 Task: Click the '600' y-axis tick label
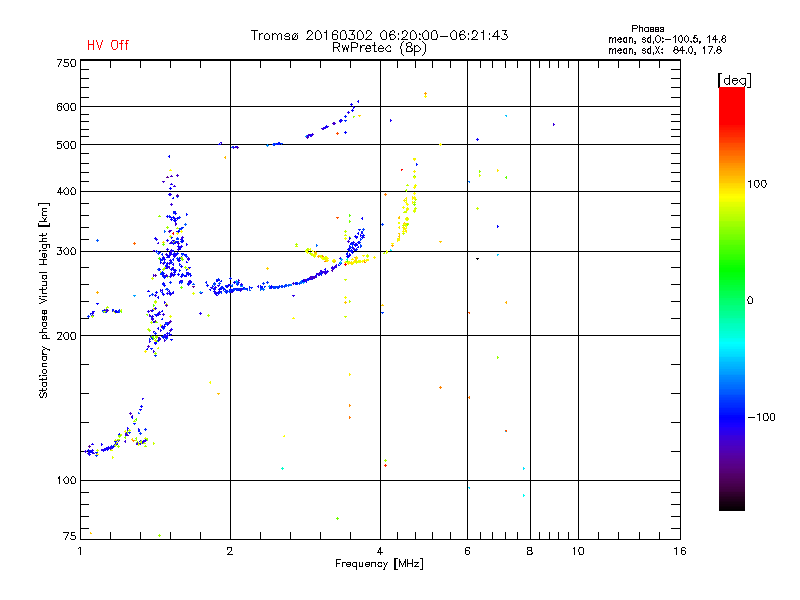click(66, 107)
